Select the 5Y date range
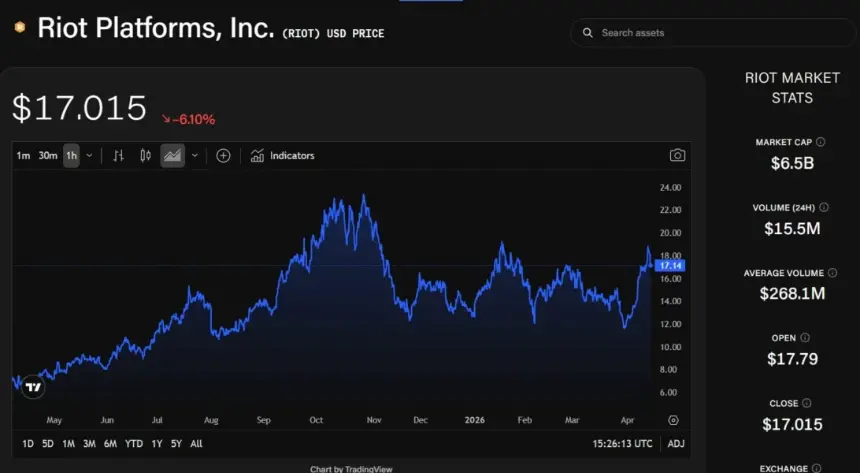 click(x=176, y=443)
